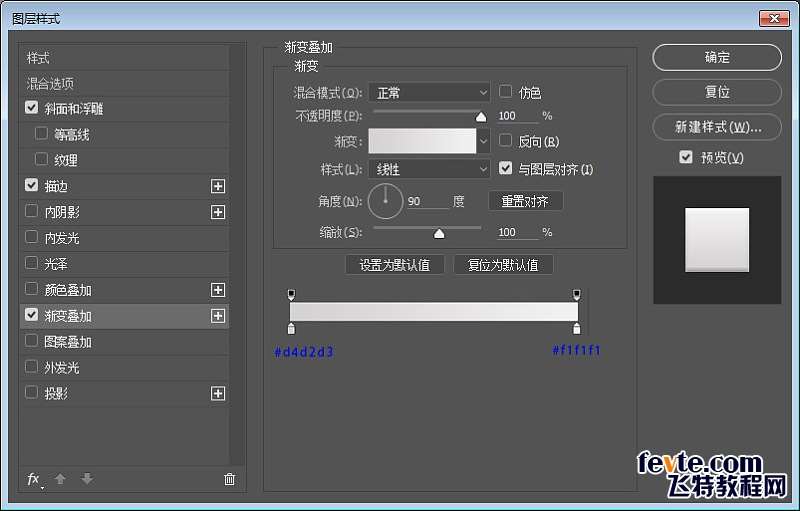This screenshot has height=511, width=800.
Task: Toggle the 反向 reverse checkbox
Action: tap(505, 140)
